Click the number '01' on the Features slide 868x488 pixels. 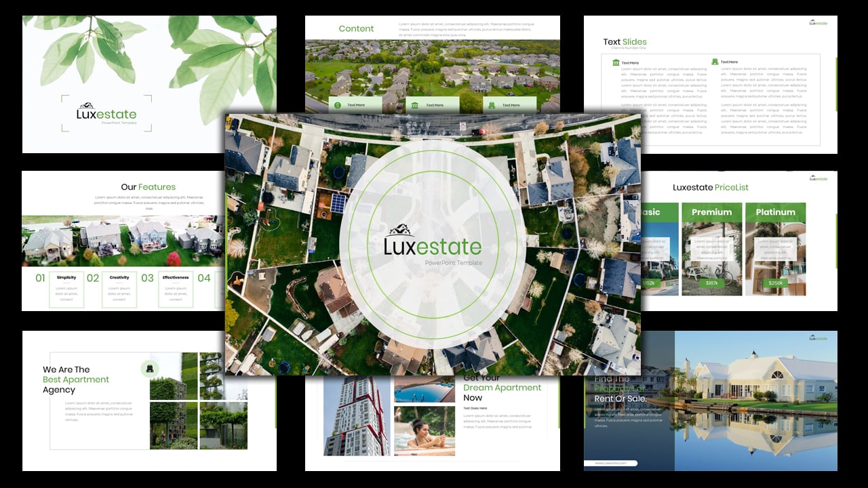pyautogui.click(x=41, y=278)
